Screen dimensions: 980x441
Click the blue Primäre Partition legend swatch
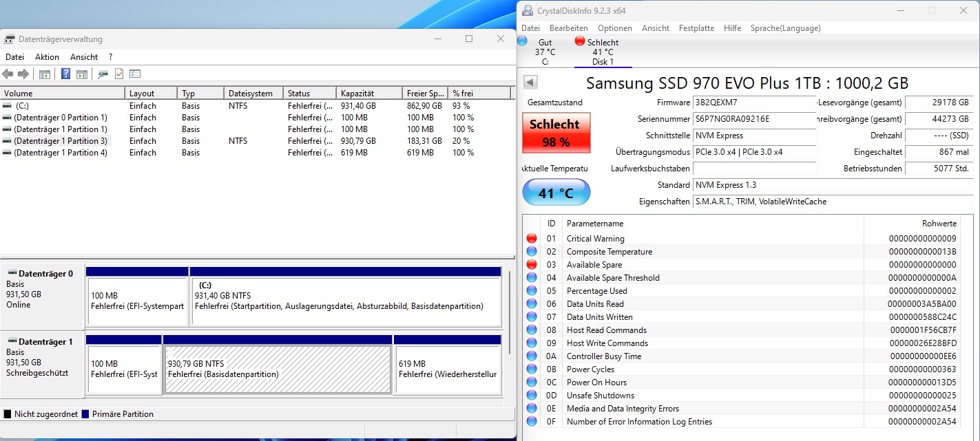85,414
